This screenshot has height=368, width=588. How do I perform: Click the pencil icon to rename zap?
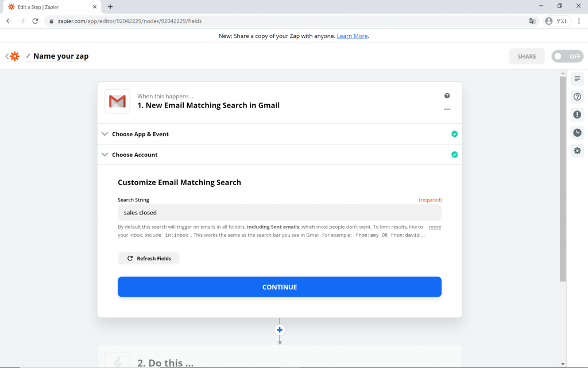(x=28, y=56)
